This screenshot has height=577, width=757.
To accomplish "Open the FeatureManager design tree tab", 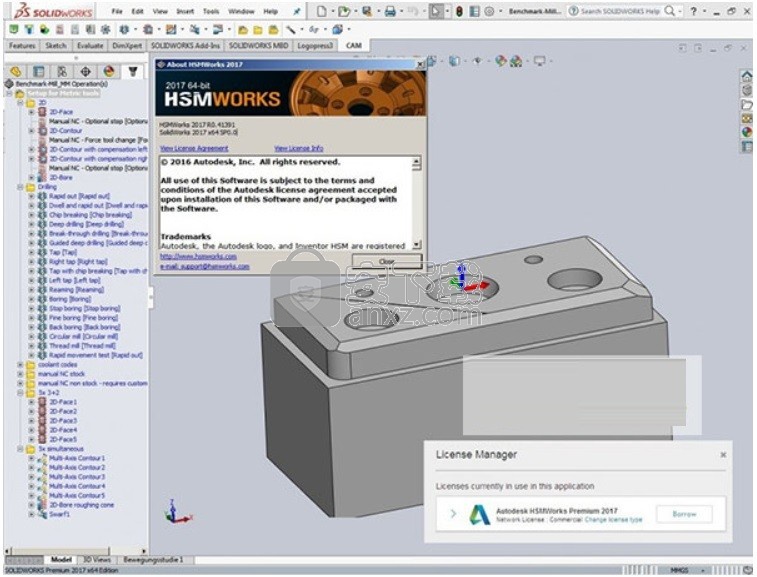I will (x=16, y=72).
